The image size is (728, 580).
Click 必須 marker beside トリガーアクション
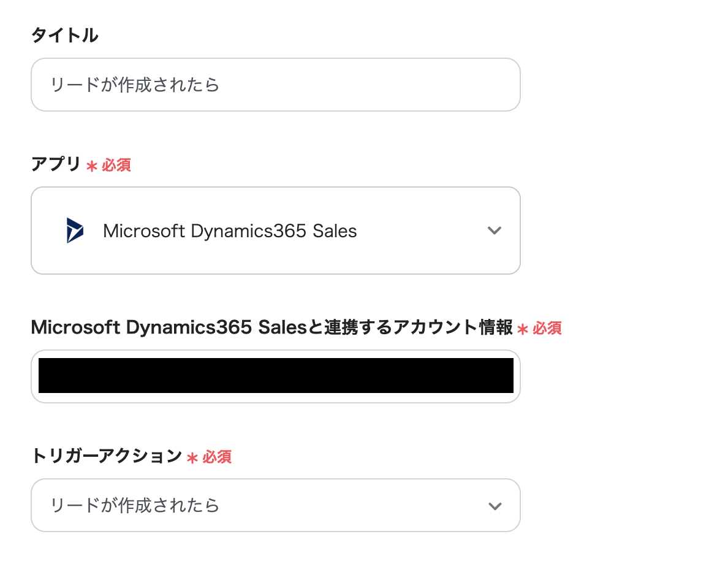217,457
